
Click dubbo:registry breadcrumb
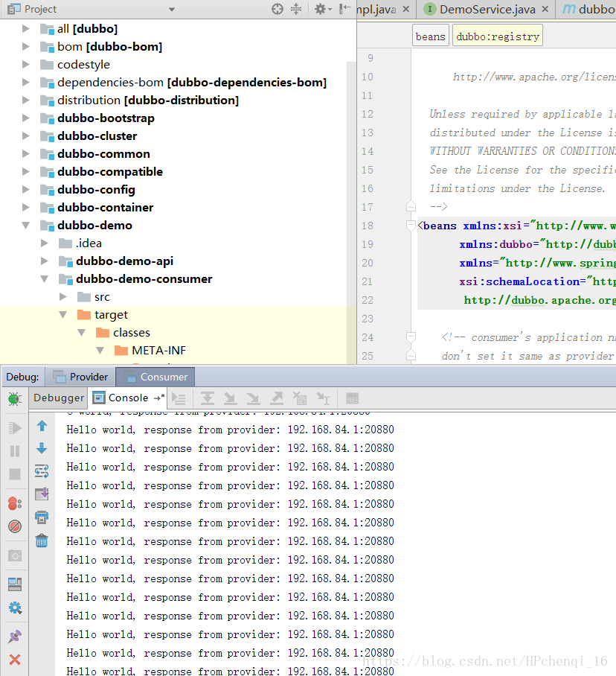[498, 36]
